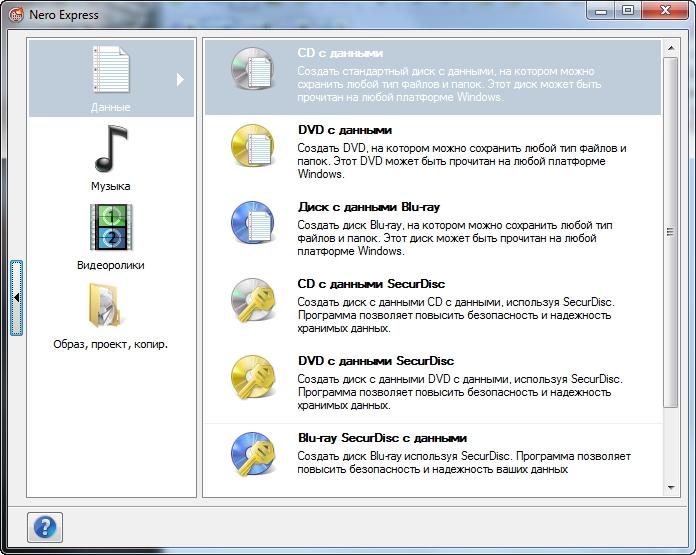Click the description under Blu-ray SecurDisc с данными
This screenshot has height=555, width=696.
coord(464,463)
